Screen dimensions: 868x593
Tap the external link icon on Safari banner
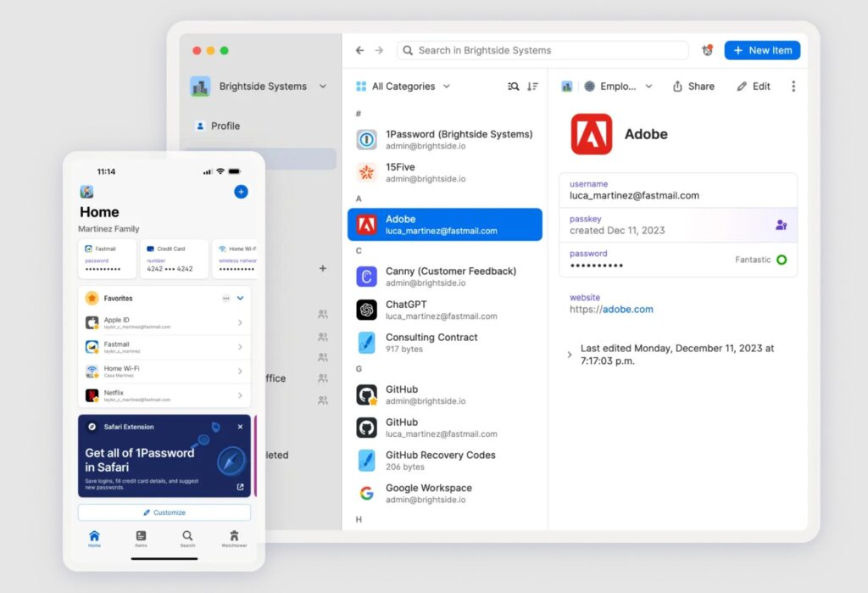coord(240,487)
